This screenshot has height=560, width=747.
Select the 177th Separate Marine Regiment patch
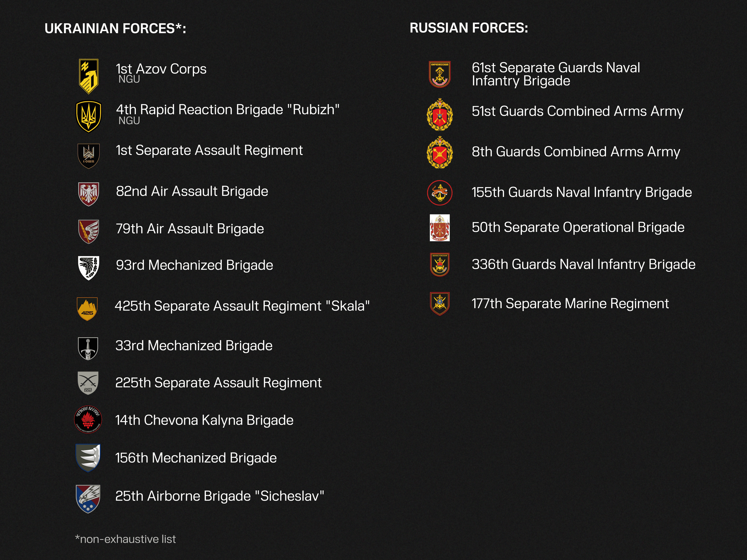[x=439, y=304]
